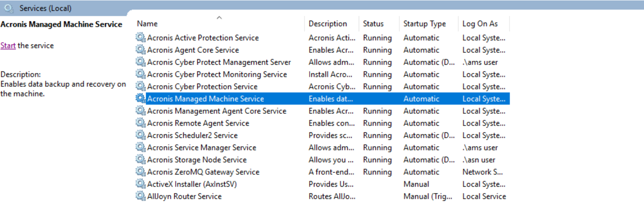Sort services by the Name column header
This screenshot has height=202, width=644.
[147, 24]
